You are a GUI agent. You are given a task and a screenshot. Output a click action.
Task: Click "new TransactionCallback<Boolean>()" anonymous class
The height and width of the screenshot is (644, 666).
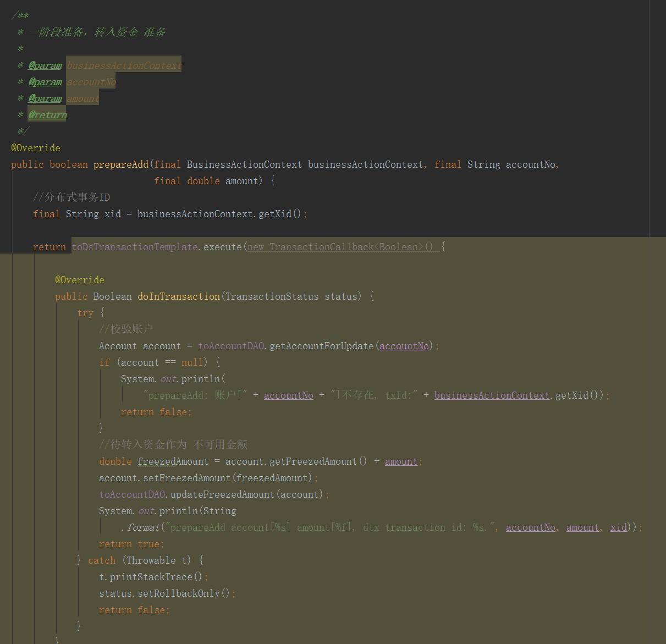pyautogui.click(x=340, y=247)
